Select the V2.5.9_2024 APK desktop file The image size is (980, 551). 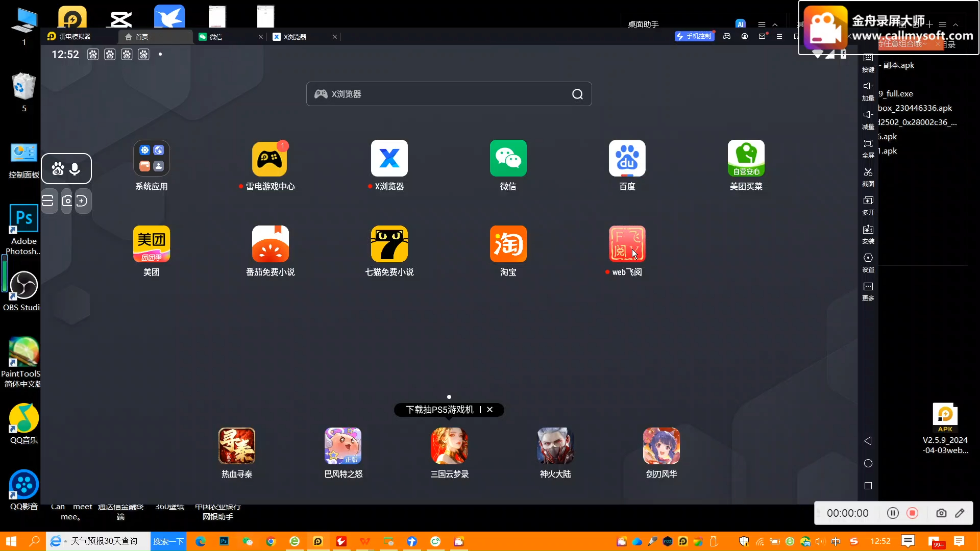click(945, 429)
